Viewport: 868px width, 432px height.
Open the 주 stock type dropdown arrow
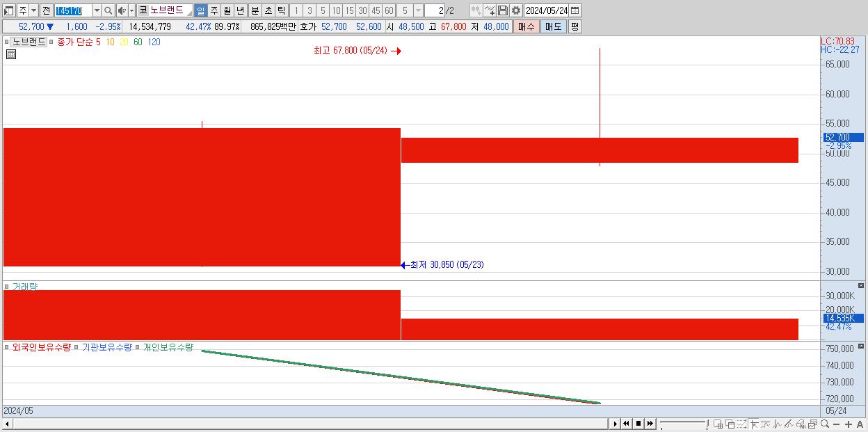33,10
